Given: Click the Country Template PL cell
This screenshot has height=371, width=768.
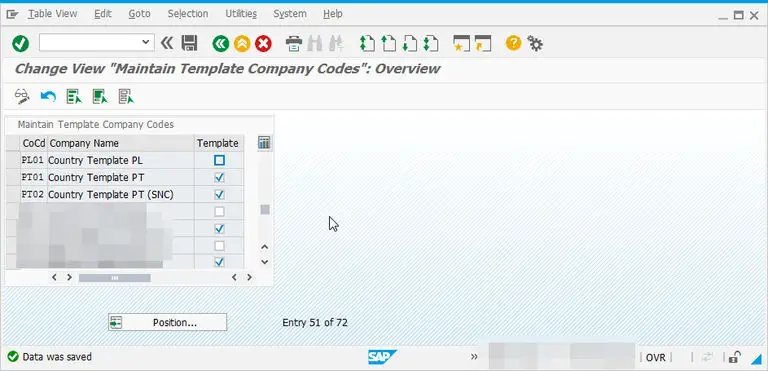Looking at the screenshot, I should (120, 160).
